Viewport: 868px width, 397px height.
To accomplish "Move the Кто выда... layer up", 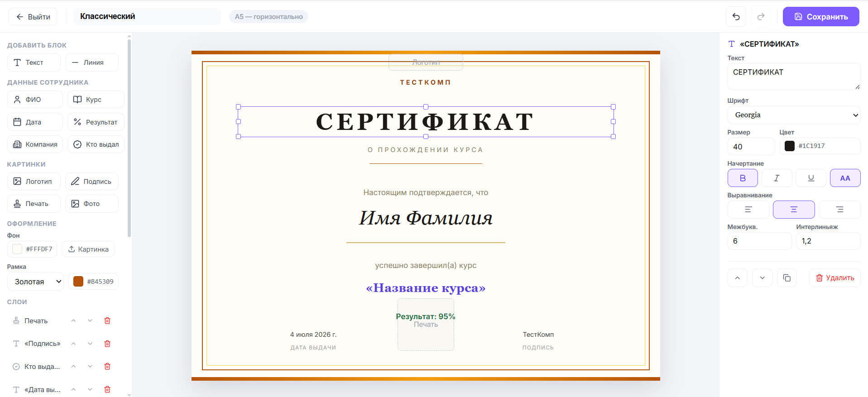I will 73,366.
